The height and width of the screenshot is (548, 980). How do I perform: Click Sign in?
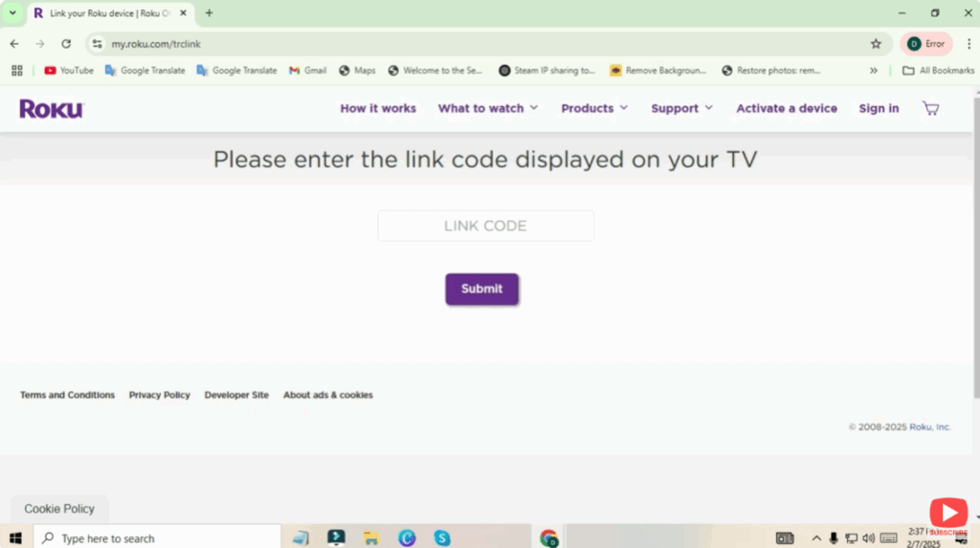[879, 108]
